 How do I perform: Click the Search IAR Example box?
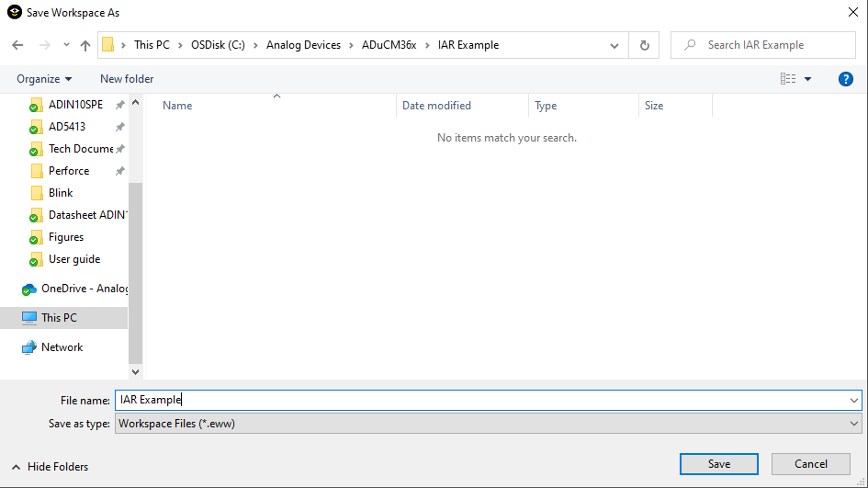tap(762, 45)
